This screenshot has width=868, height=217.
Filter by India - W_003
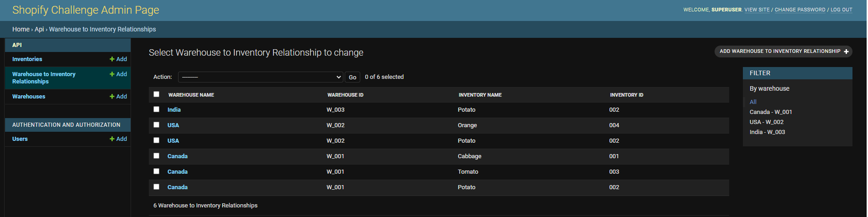coord(768,132)
